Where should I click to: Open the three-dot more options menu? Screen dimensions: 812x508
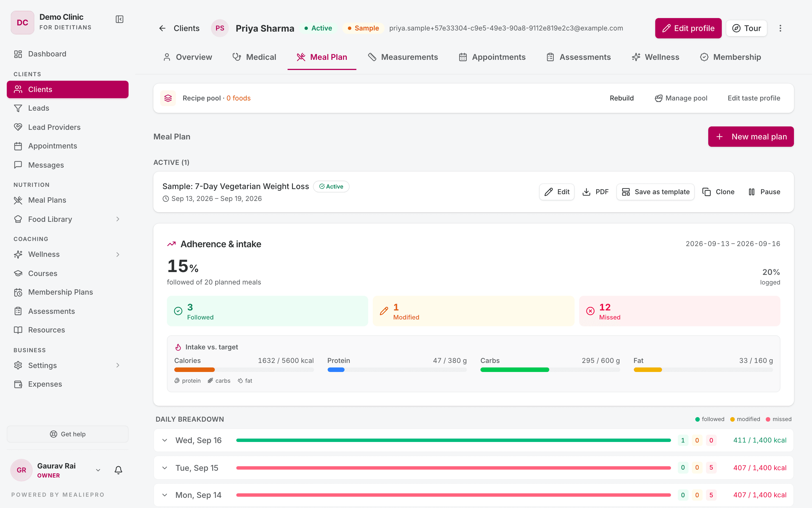(780, 28)
